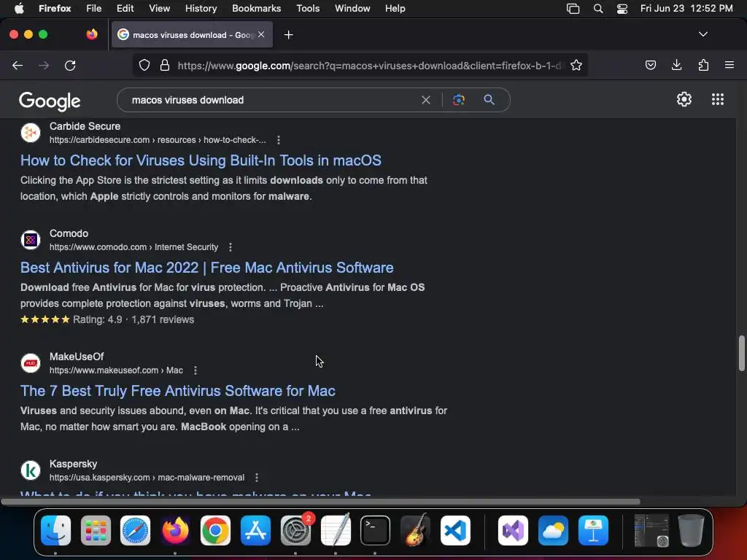Click the Google logo
Screen dimensions: 747x560
coord(50,101)
